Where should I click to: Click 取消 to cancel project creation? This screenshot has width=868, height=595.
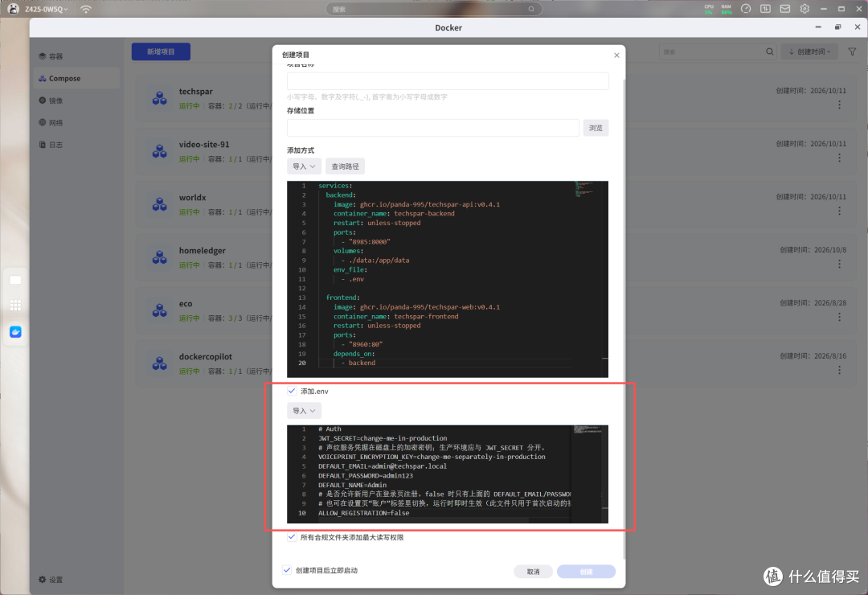click(533, 571)
